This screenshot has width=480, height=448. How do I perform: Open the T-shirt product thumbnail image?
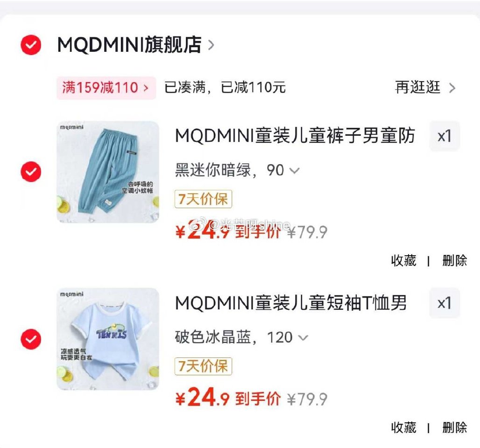point(108,338)
